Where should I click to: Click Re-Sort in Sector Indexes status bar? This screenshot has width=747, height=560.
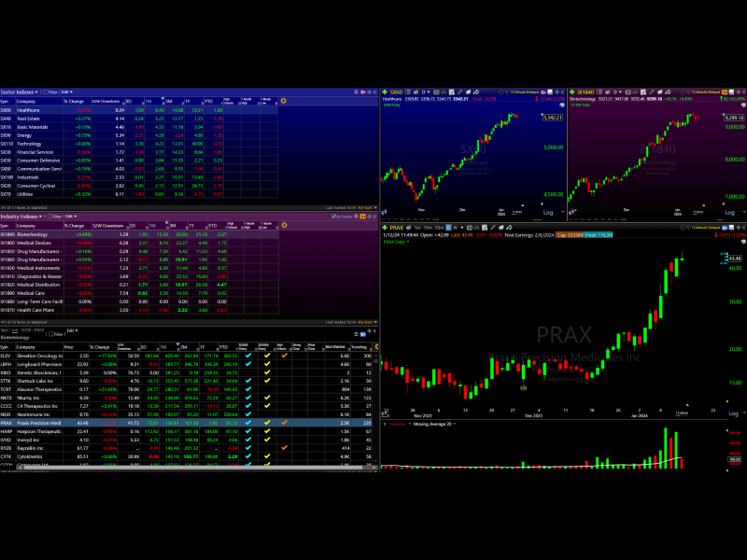[x=365, y=207]
